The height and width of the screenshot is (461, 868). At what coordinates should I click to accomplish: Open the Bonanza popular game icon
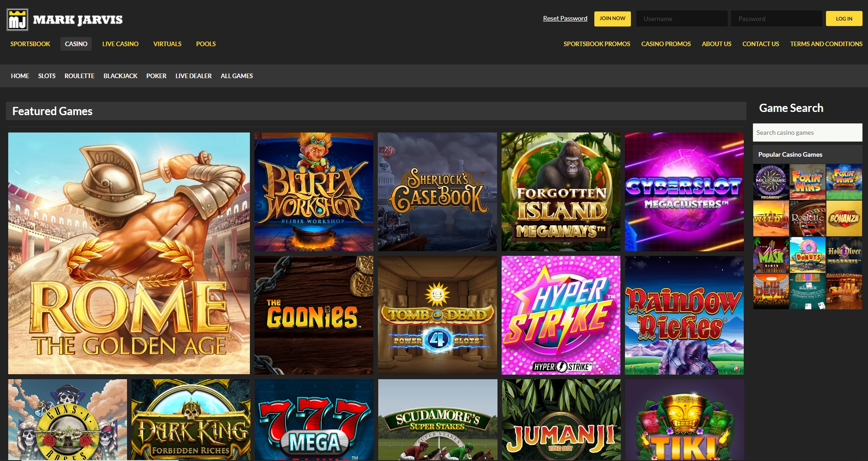pos(844,218)
